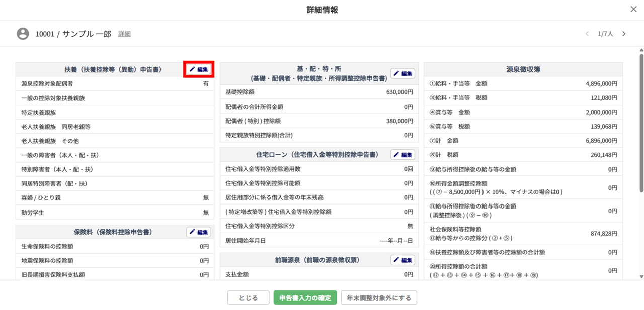Click 年末調整対象外にする button

[379, 298]
